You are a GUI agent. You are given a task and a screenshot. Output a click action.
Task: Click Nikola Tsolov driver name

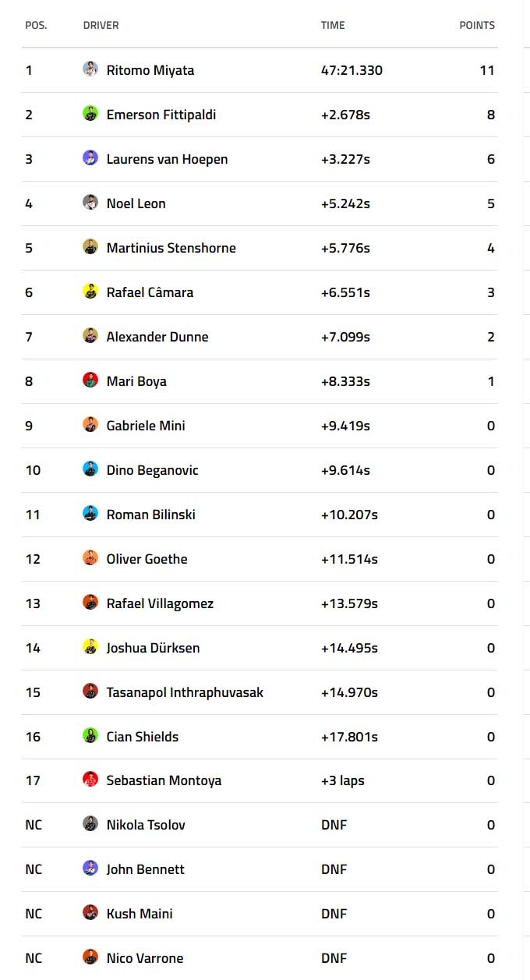coord(146,825)
